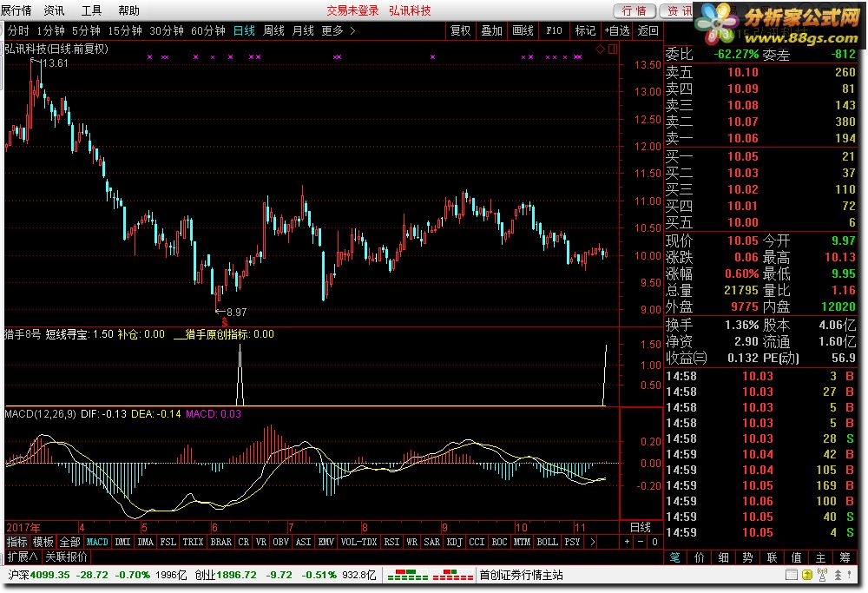Screen dimensions: 868x593
Task: Click 首创证券行情主站 server label
Action: coord(521,576)
